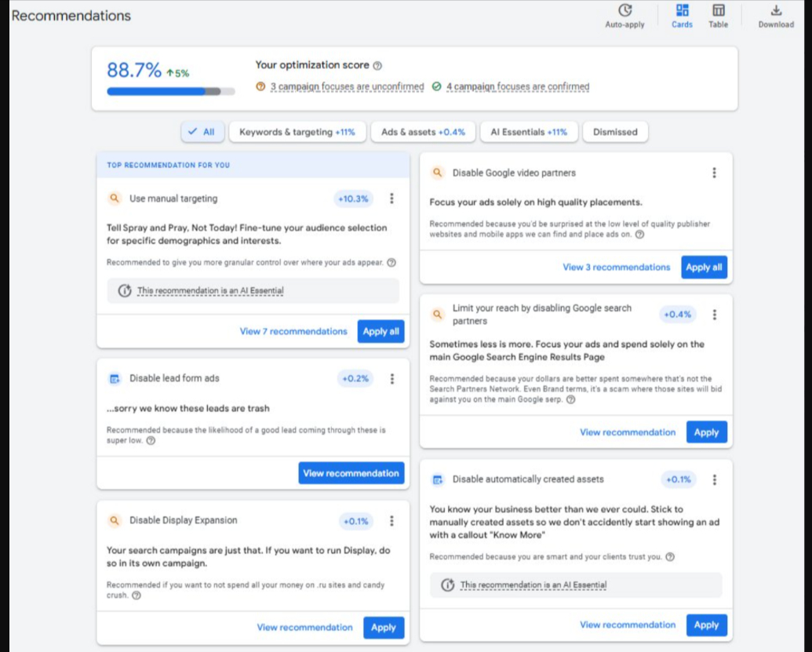Open more options for Disable Google video partners
812x652 pixels.
[714, 173]
